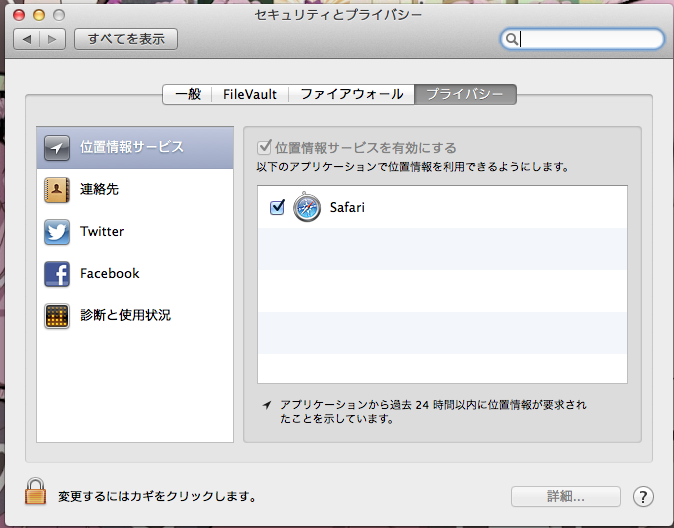Image resolution: width=674 pixels, height=528 pixels.
Task: Click the 連絡先 address book icon
Action: click(x=57, y=189)
